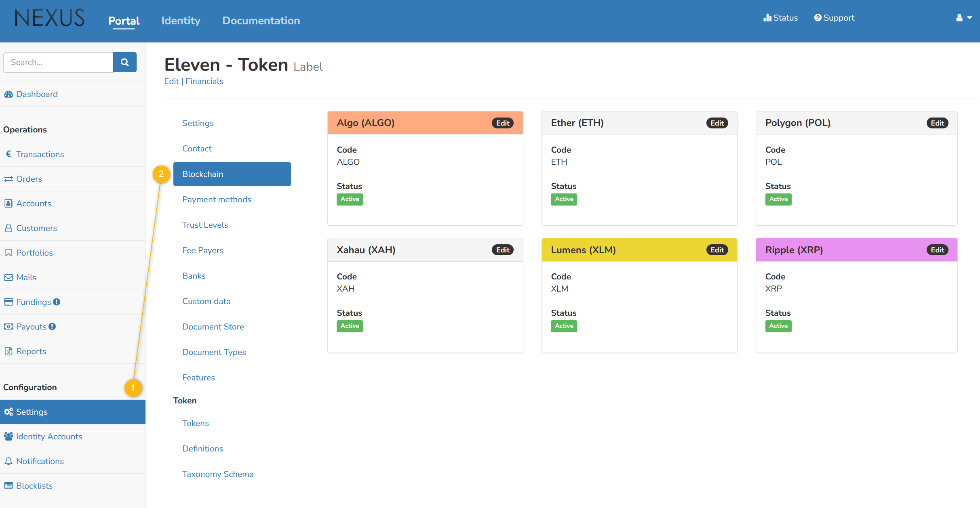Click the Notifications bell icon
The image size is (980, 508).
click(8, 461)
